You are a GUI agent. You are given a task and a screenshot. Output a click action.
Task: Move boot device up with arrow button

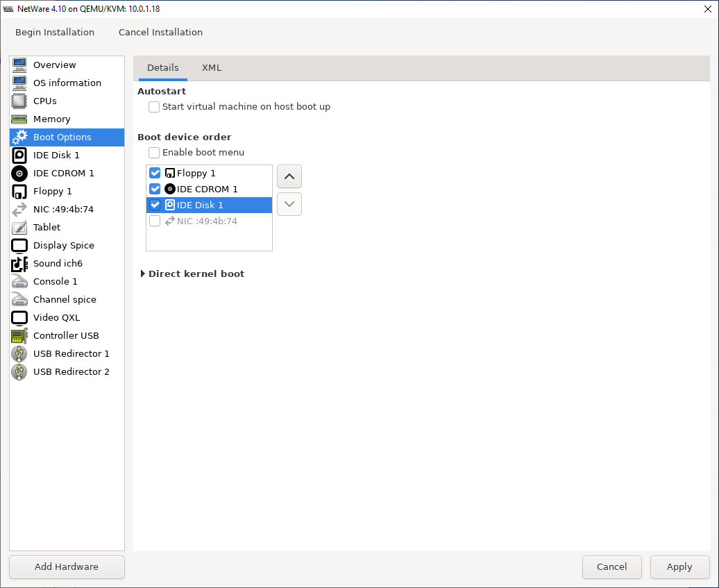coord(289,176)
